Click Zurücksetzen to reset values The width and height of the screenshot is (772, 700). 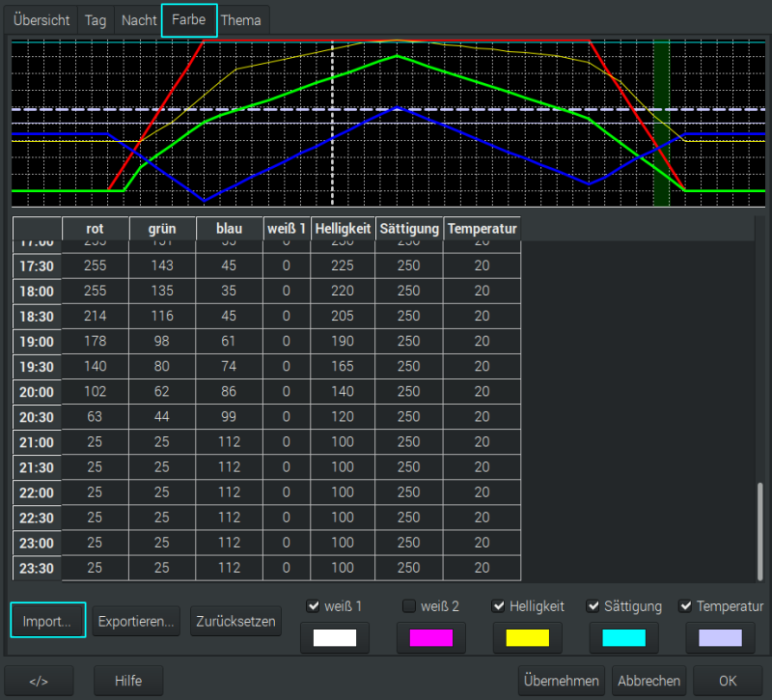click(x=235, y=621)
